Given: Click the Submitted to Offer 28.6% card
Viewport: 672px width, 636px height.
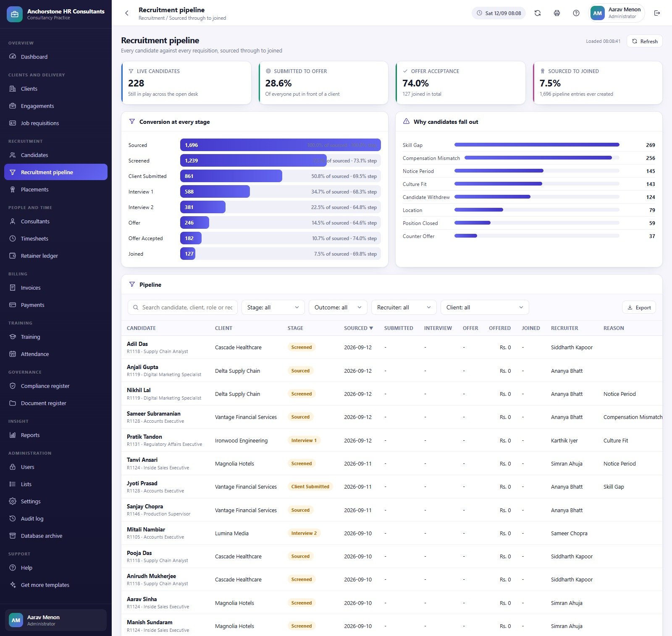Looking at the screenshot, I should click(323, 83).
